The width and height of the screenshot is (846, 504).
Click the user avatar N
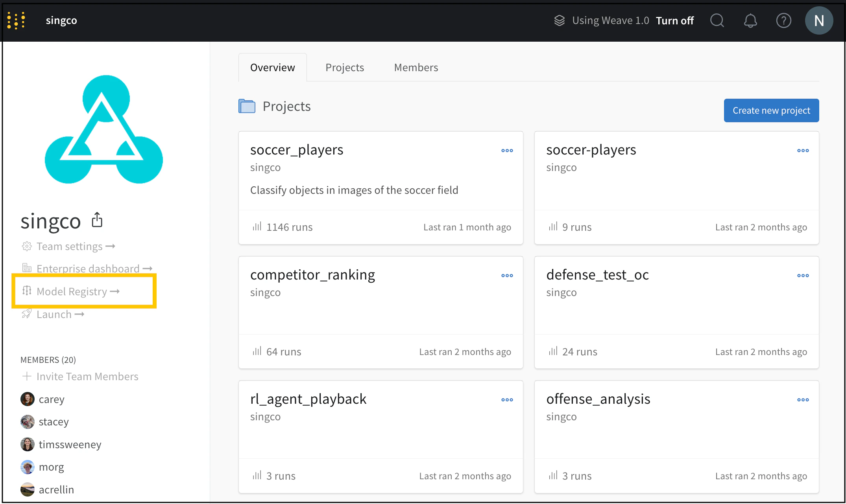point(819,20)
